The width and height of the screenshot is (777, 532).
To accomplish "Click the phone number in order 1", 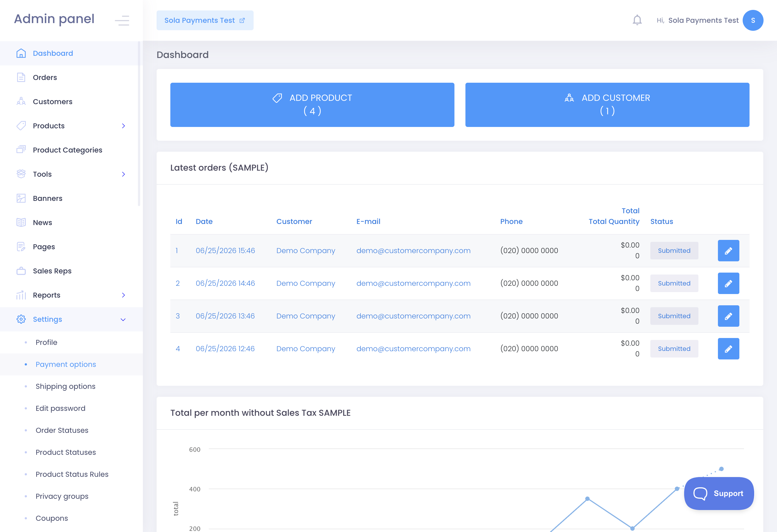I will pos(529,250).
